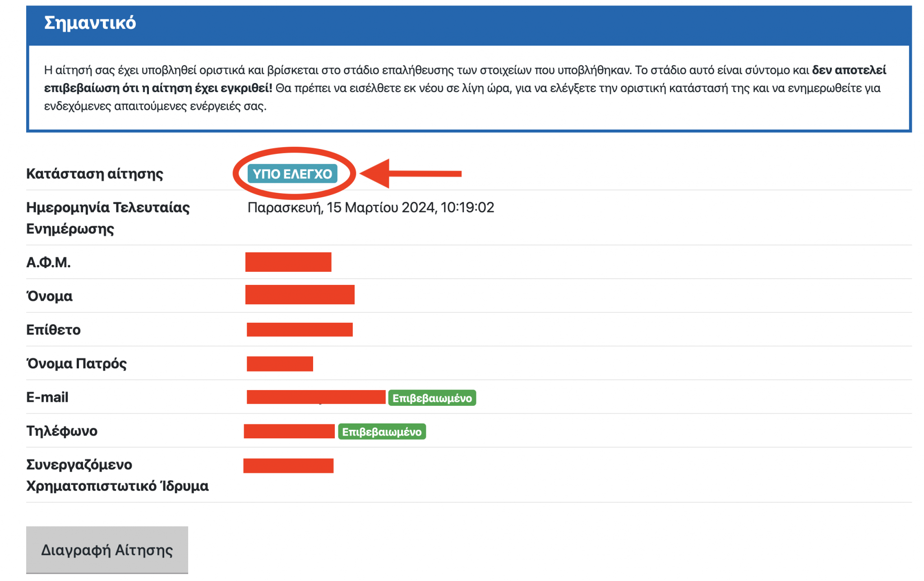Screen dimensions: 924x581
Task: Click the Επιβεβαιωμένο badge next to Τηλέφωνο
Action: [382, 432]
